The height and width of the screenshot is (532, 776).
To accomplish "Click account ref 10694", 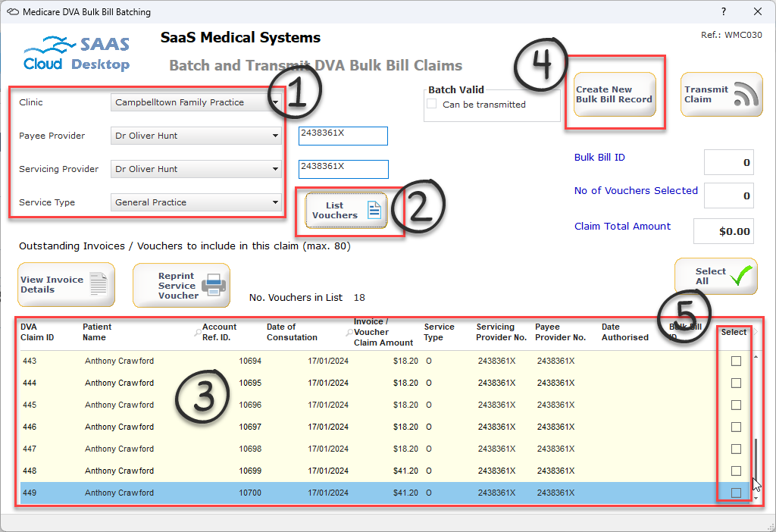I will click(250, 361).
